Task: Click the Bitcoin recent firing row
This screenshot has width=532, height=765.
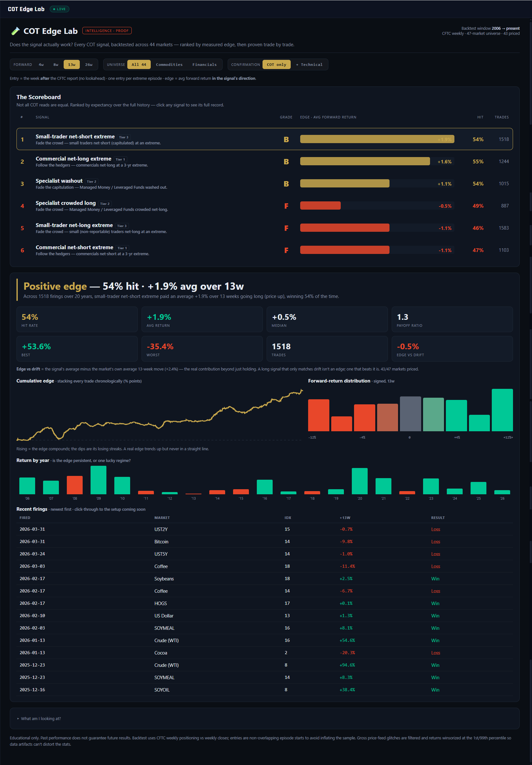Action: coord(264,541)
